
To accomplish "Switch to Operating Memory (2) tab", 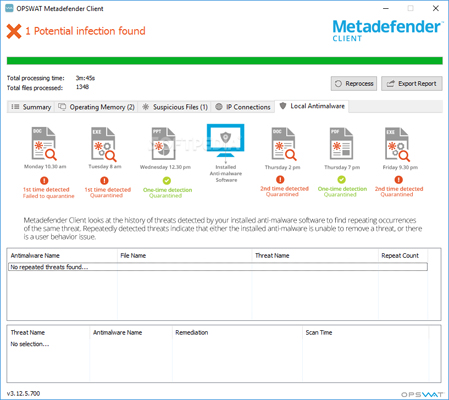I will coord(96,107).
